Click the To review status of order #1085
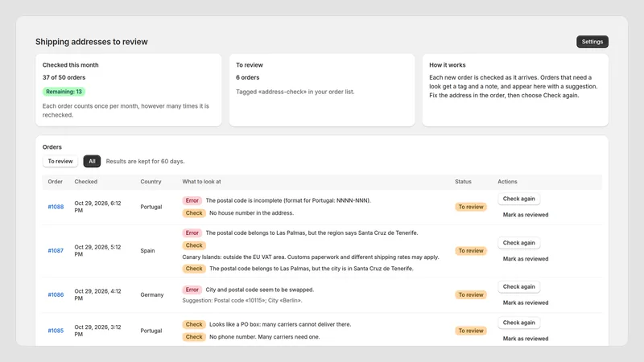The height and width of the screenshot is (362, 644). pos(471,331)
